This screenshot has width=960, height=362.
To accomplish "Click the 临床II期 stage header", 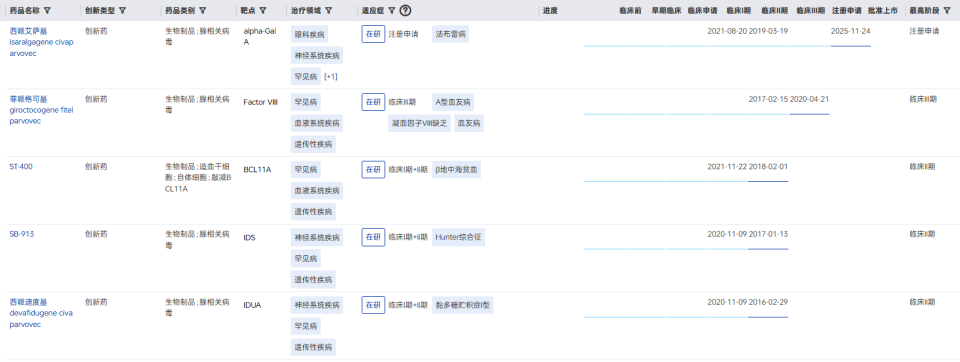I will (x=774, y=10).
